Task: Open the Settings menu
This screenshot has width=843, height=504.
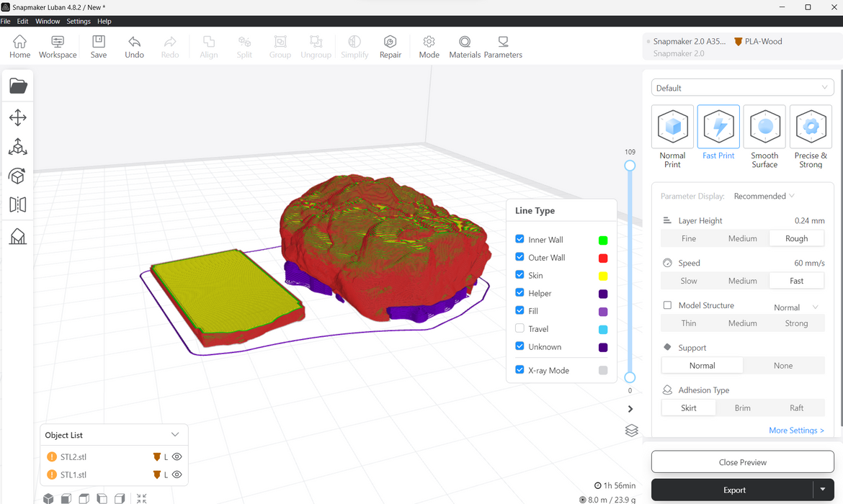Action: tap(79, 22)
